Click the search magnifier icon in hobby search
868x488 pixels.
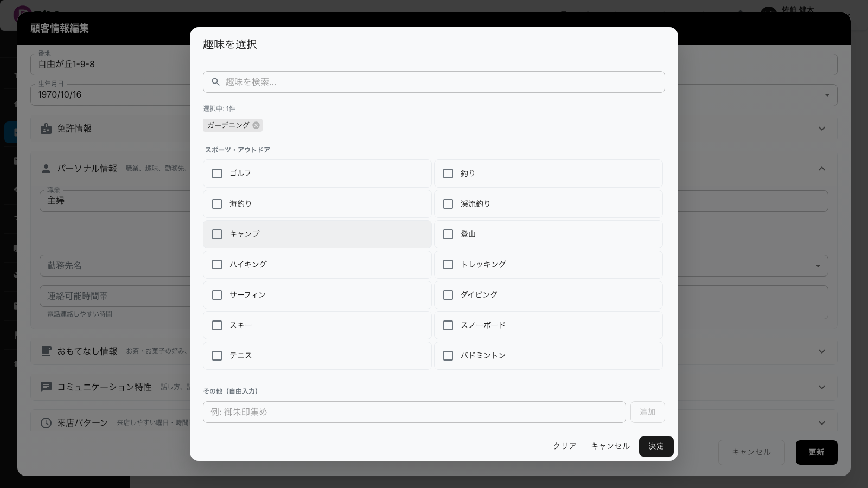tap(215, 82)
